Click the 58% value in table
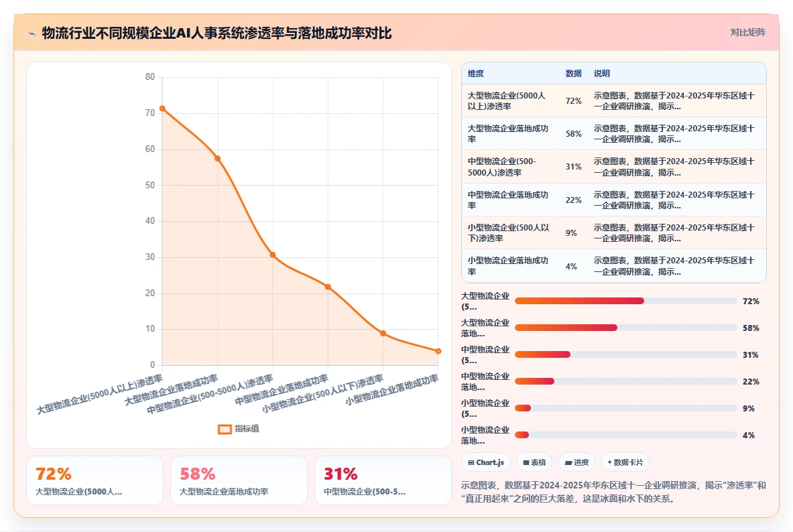 point(573,134)
